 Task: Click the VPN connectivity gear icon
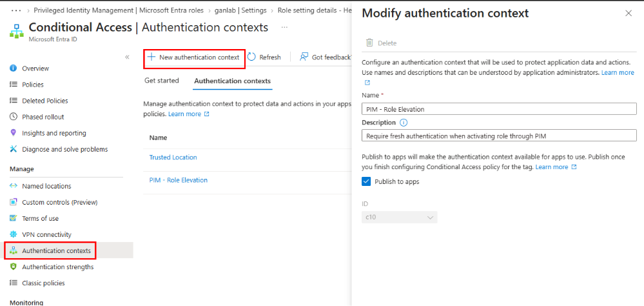(x=13, y=234)
